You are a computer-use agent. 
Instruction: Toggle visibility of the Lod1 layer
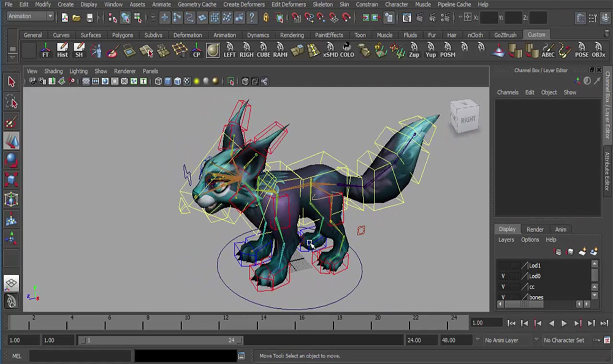point(503,266)
